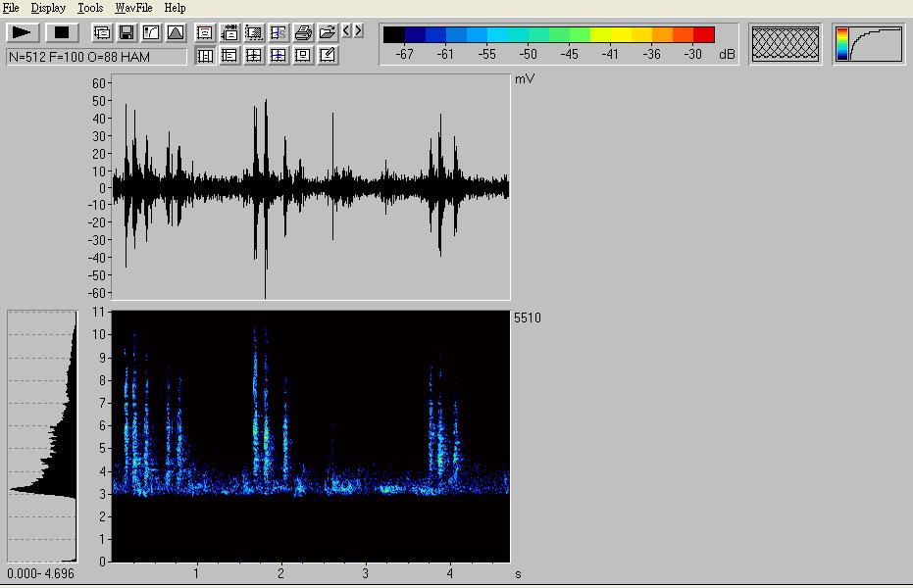Open the WavFile menu

[x=133, y=8]
